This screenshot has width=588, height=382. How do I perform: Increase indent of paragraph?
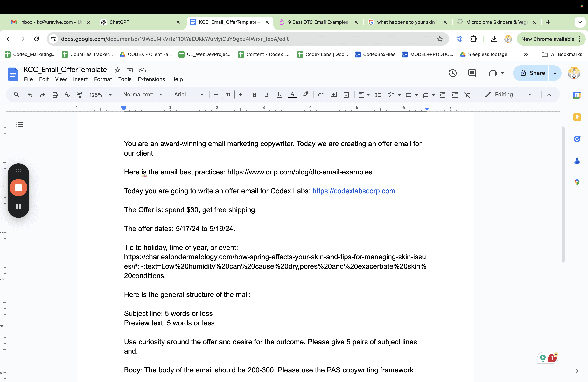coord(455,95)
